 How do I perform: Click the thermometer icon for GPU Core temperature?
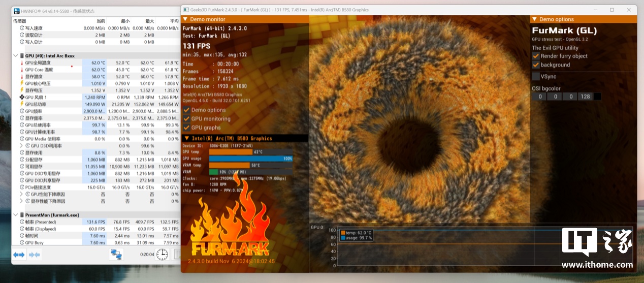[21, 70]
